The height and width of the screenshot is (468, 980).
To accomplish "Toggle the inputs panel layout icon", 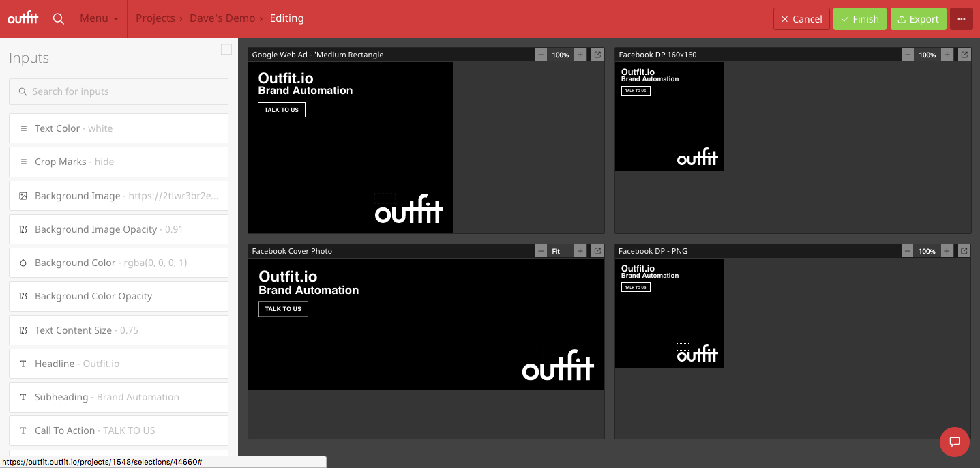I will point(226,49).
